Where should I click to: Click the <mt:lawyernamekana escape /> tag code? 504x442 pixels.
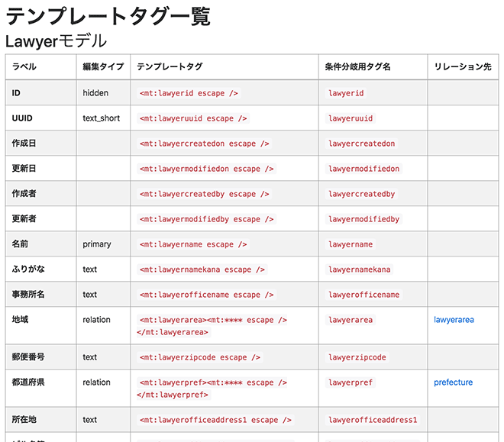click(x=202, y=269)
